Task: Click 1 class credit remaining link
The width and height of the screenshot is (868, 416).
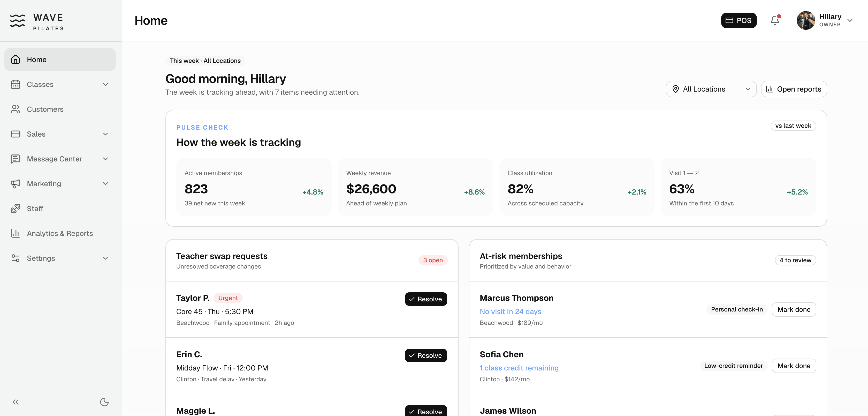Action: click(x=519, y=368)
